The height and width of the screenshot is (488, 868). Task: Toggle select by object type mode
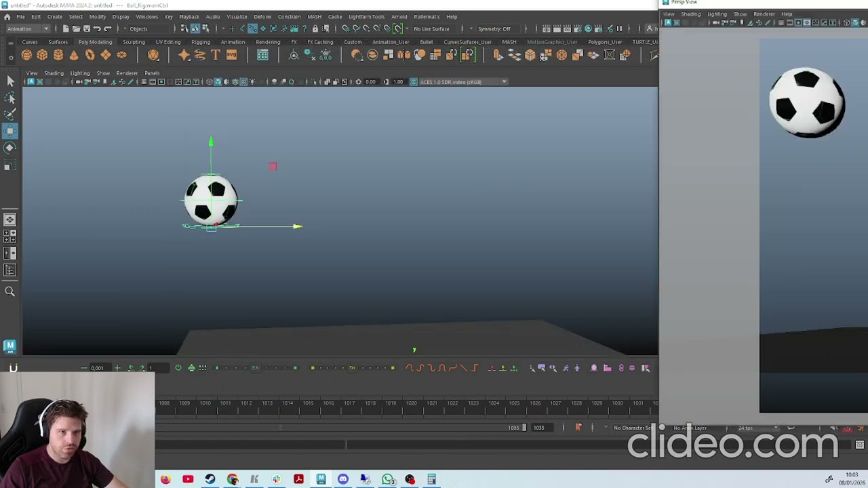click(x=195, y=28)
